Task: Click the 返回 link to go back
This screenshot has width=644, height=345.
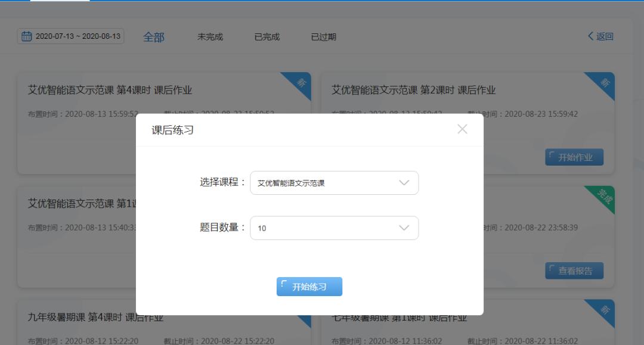Action: (605, 36)
